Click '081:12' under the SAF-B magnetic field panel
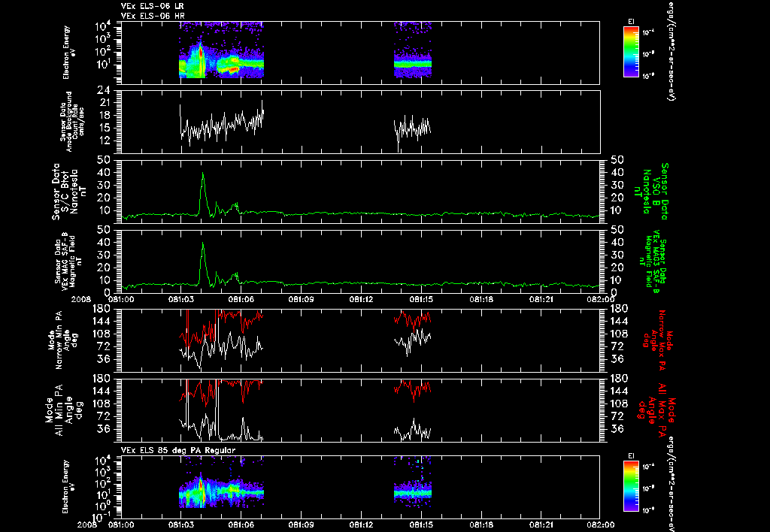Screen dimensions: 770x532 pyautogui.click(x=362, y=299)
